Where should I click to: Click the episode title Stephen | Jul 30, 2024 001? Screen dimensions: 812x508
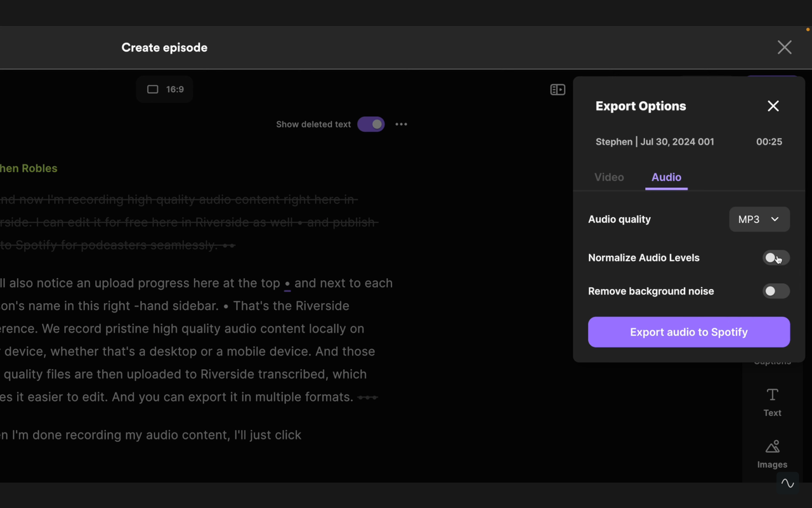655,142
